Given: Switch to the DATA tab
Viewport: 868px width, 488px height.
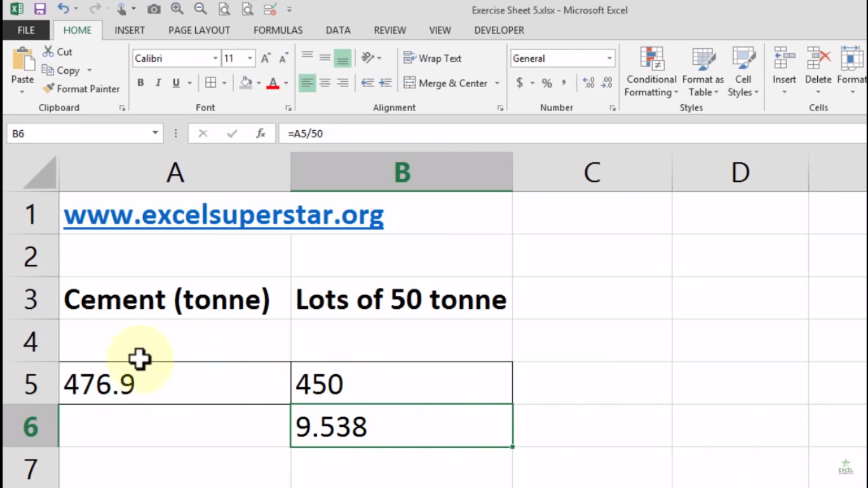Looking at the screenshot, I should pyautogui.click(x=338, y=30).
